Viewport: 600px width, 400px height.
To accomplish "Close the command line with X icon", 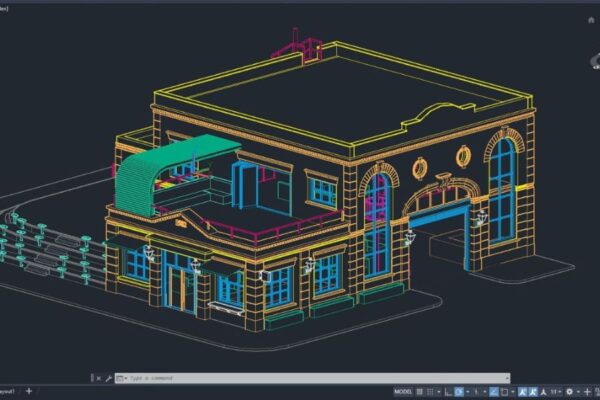I will pos(98,378).
